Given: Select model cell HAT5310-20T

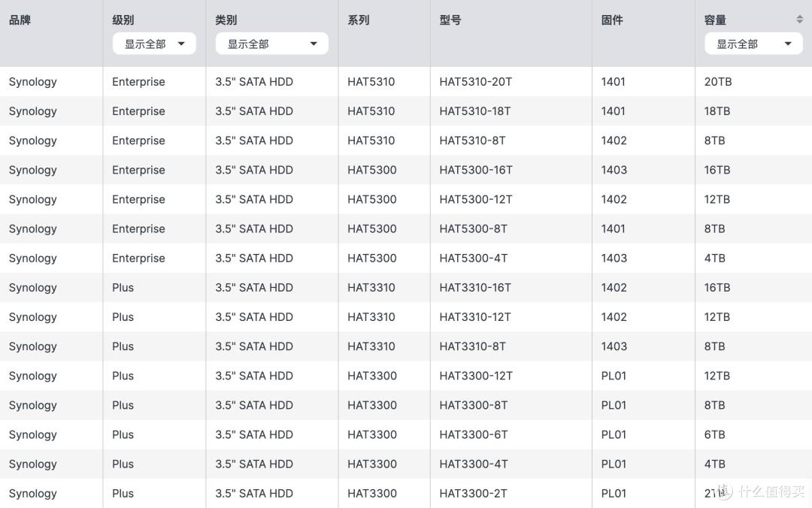Looking at the screenshot, I should [475, 82].
